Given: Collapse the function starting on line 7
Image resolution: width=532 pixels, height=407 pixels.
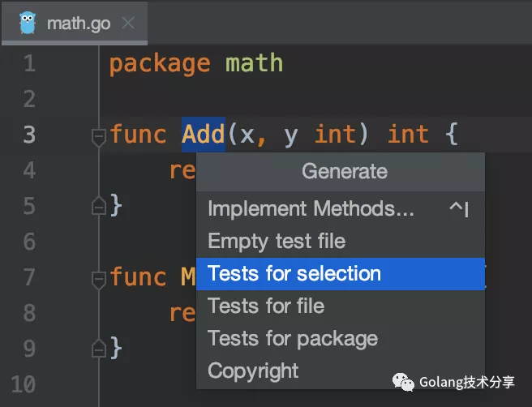Looking at the screenshot, I should point(99,279).
